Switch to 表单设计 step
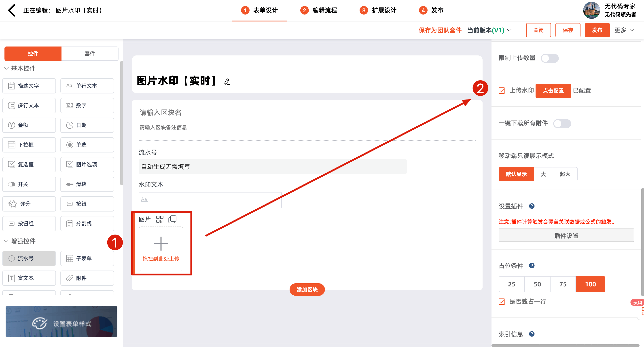The image size is (644, 347). pyautogui.click(x=259, y=10)
